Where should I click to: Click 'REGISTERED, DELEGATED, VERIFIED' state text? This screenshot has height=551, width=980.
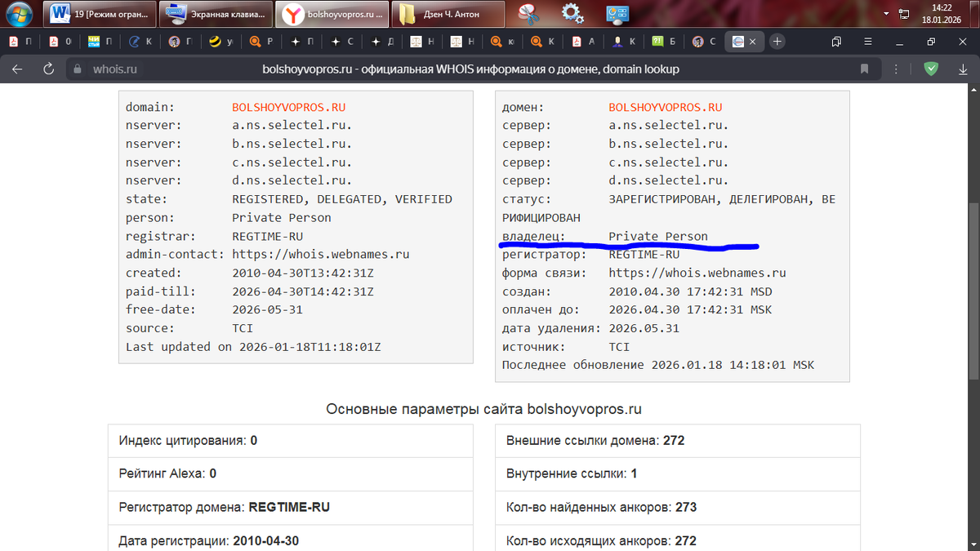coord(341,199)
